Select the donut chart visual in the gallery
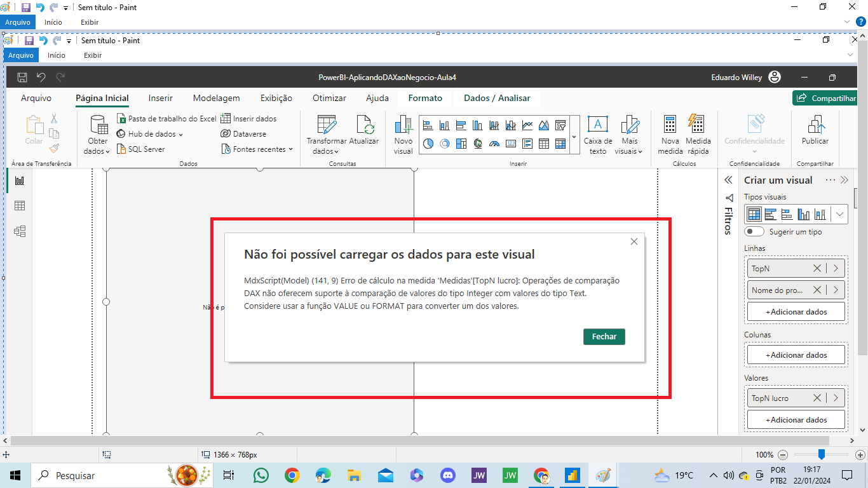 coord(445,144)
